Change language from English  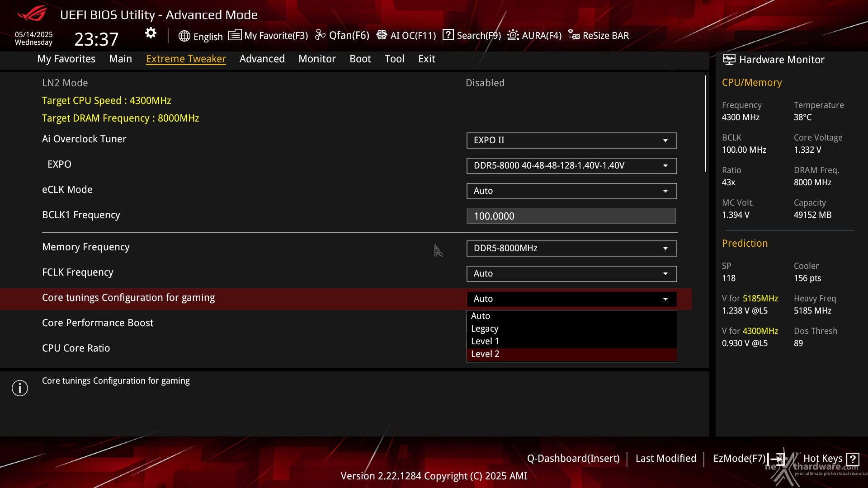(201, 37)
